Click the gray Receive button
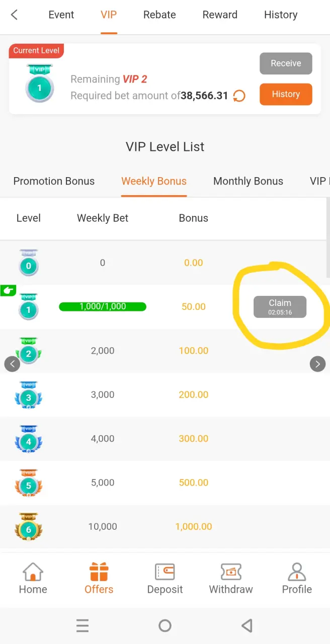Viewport: 330px width, 644px height. pyautogui.click(x=286, y=63)
